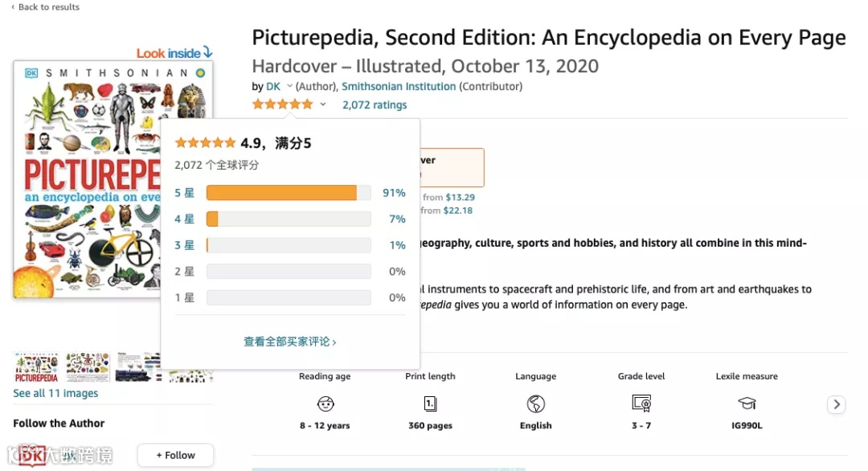Image resolution: width=868 pixels, height=471 pixels.
Task: Click the Language globe icon
Action: [535, 403]
